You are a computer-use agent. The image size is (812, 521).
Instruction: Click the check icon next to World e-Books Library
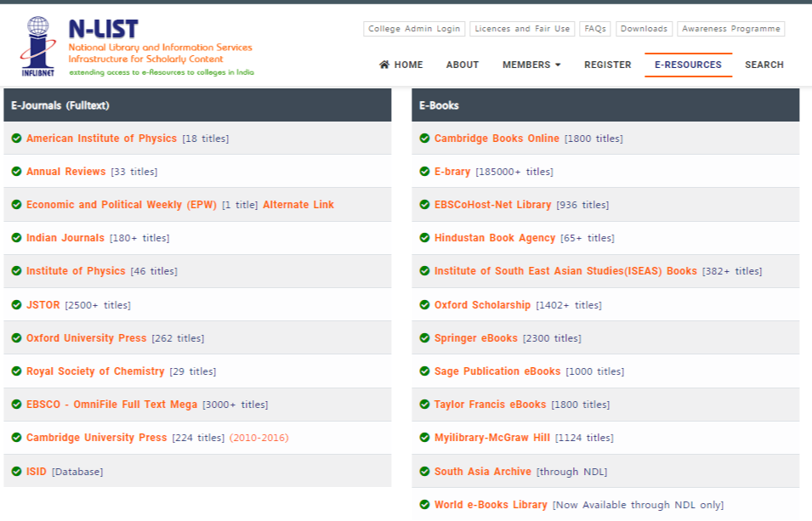[x=424, y=505]
